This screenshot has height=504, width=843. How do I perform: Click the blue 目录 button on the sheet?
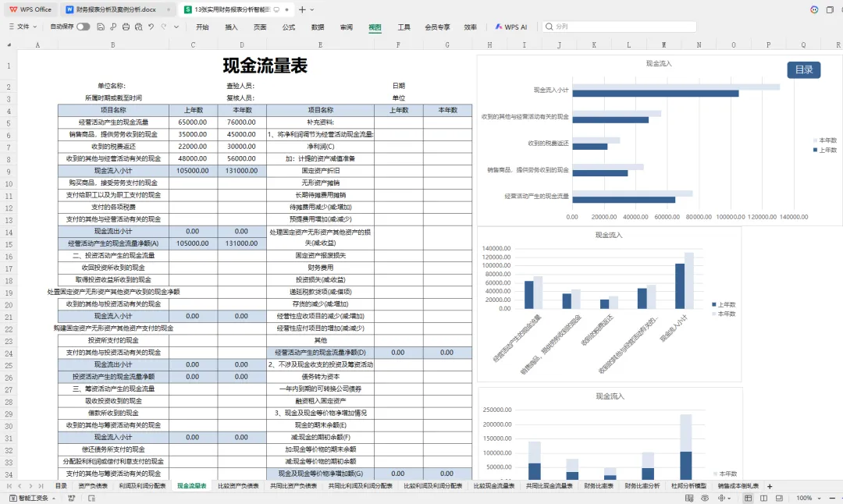coord(804,70)
